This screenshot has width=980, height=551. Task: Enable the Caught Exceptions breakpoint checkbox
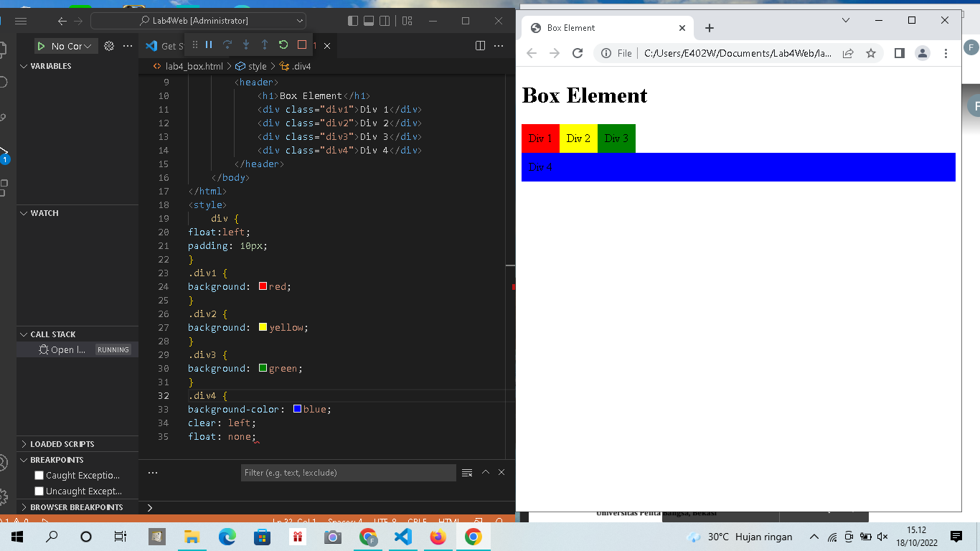coord(39,475)
